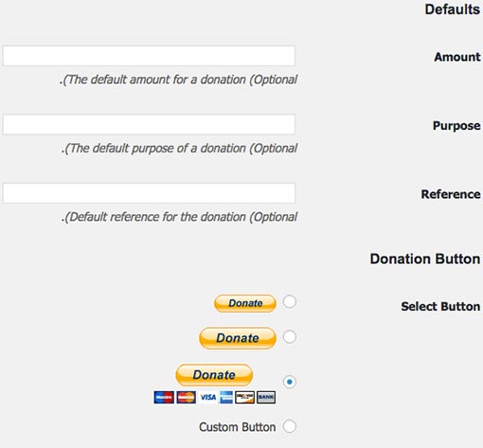Click the Bank payment logo

click(266, 397)
